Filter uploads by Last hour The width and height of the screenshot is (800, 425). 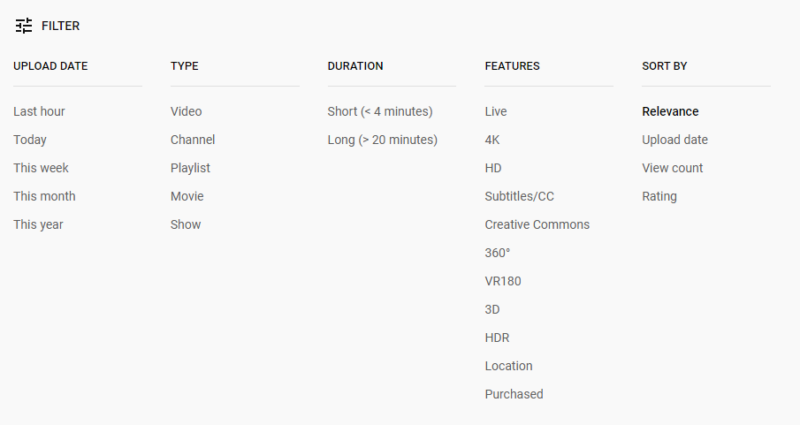(x=39, y=112)
